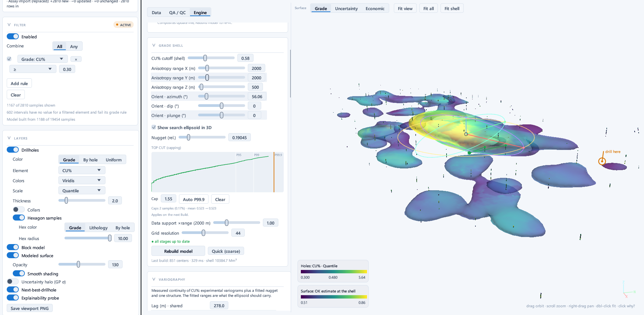Switch to the Data tab
Viewport: 644px width, 315px height.
pos(156,12)
